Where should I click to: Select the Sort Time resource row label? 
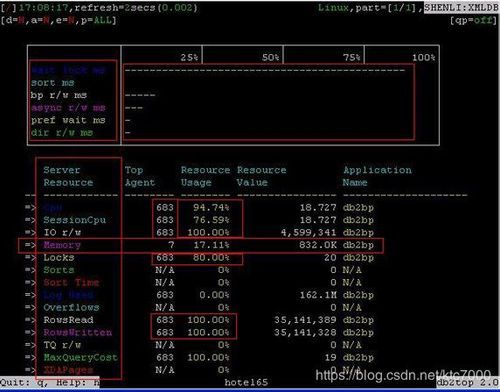pyautogui.click(x=71, y=282)
